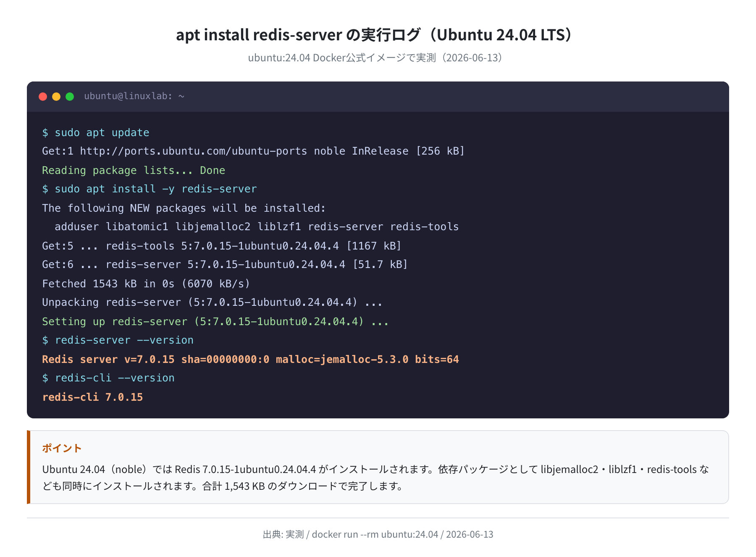Click the yellow minimize dot in terminal header
Screen dimensions: 756x557
[x=56, y=97]
